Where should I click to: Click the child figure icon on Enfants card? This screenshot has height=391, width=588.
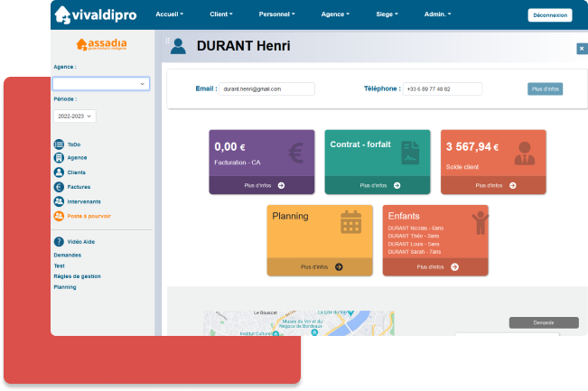pyautogui.click(x=481, y=223)
